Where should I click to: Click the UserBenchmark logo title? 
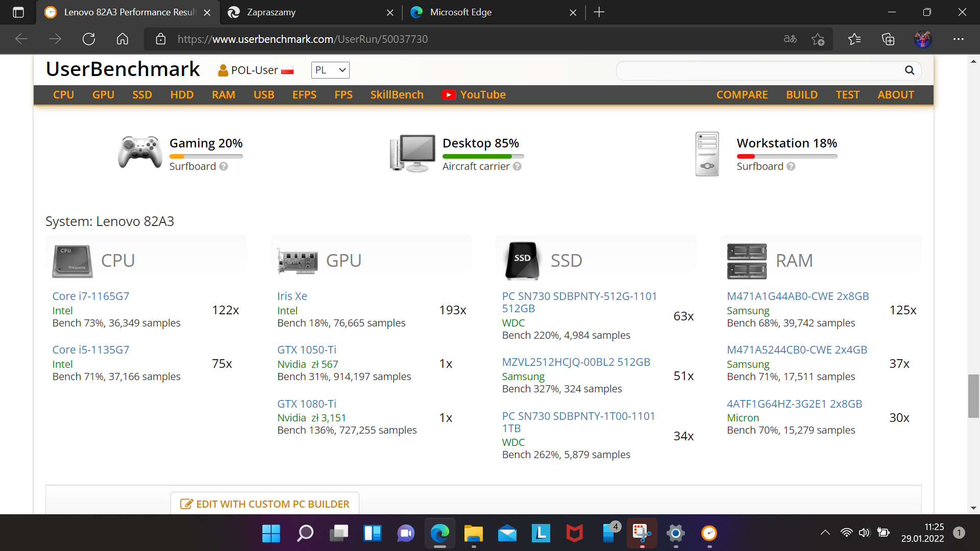pos(123,69)
